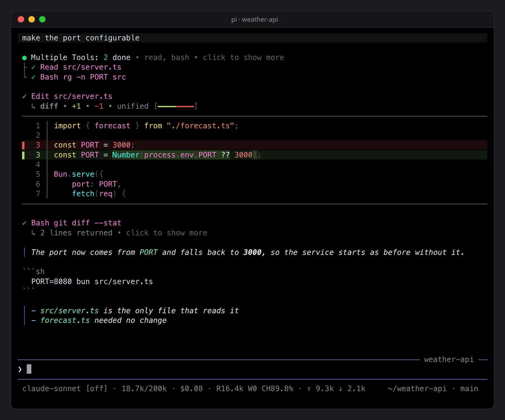Click the green added-line marker in diff gutter
This screenshot has height=420, width=505.
pyautogui.click(x=23, y=155)
